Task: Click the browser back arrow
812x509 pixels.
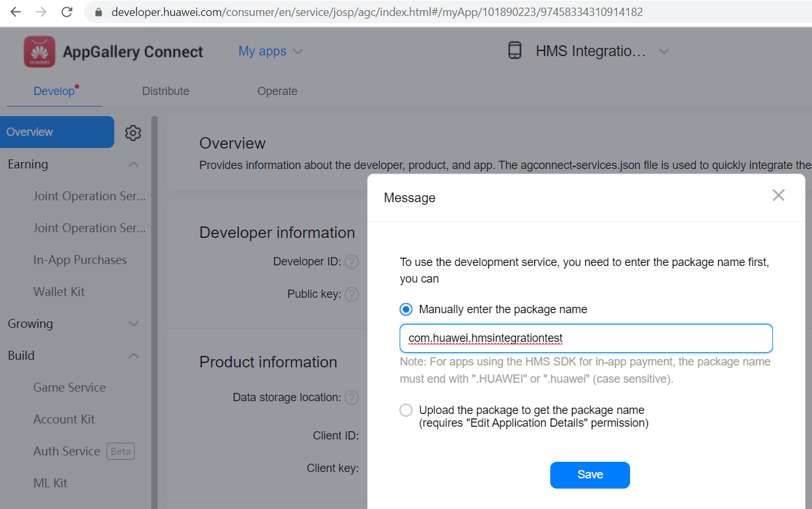Action: (16, 12)
